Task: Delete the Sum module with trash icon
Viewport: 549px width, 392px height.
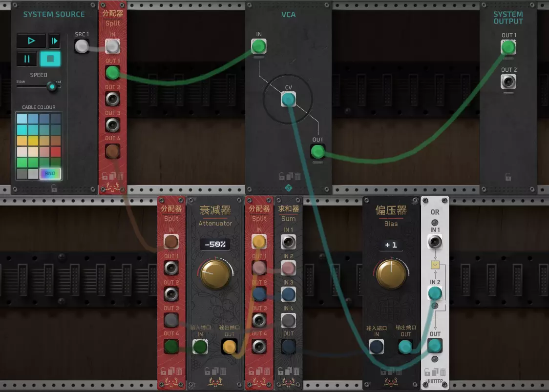Action: point(296,371)
